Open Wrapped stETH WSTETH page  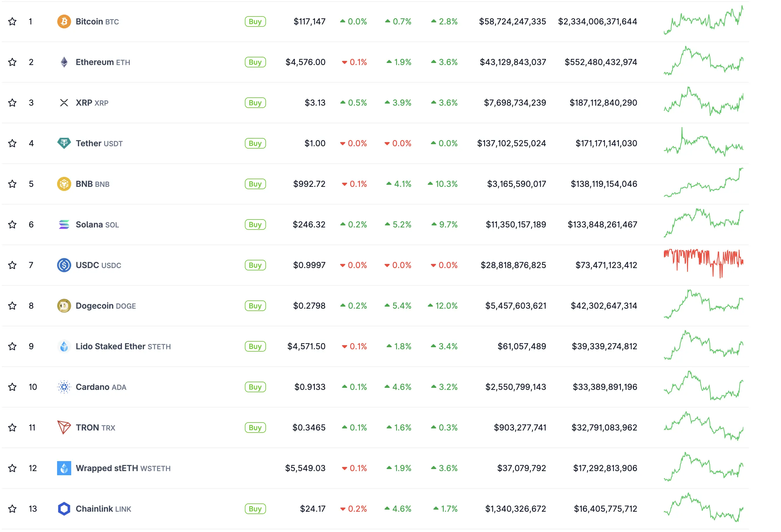pos(123,468)
